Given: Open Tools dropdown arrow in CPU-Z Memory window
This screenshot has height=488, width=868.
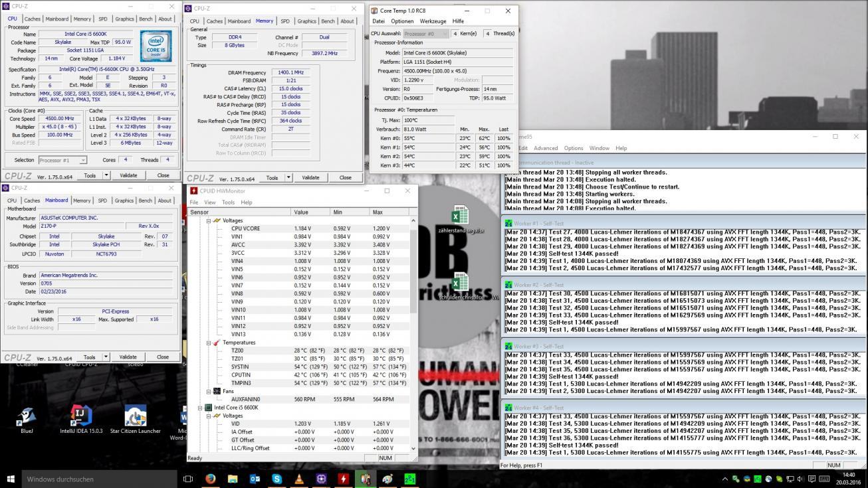Looking at the screenshot, I should click(x=288, y=178).
